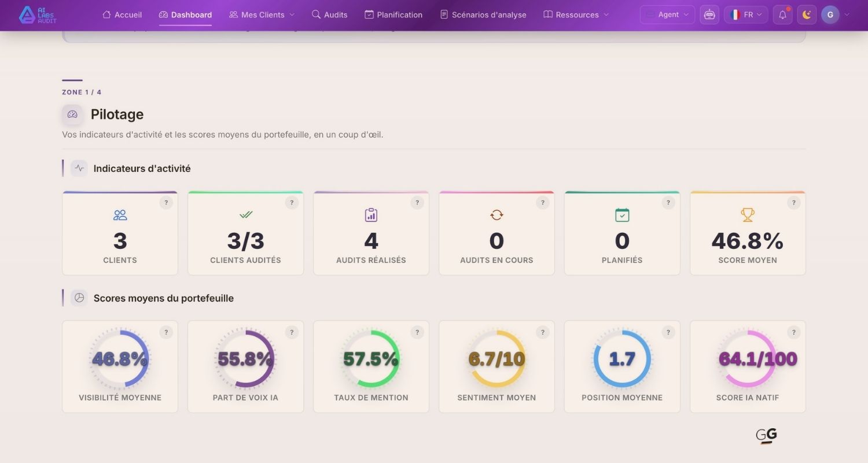Click the trophy icon on Score moyen

(x=748, y=215)
